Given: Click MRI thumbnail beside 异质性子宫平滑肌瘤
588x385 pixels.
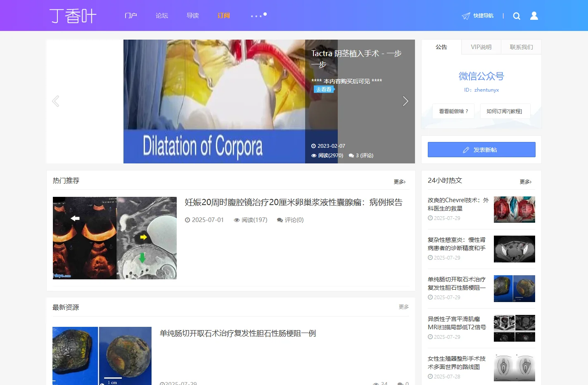Looking at the screenshot, I should pyautogui.click(x=514, y=328).
